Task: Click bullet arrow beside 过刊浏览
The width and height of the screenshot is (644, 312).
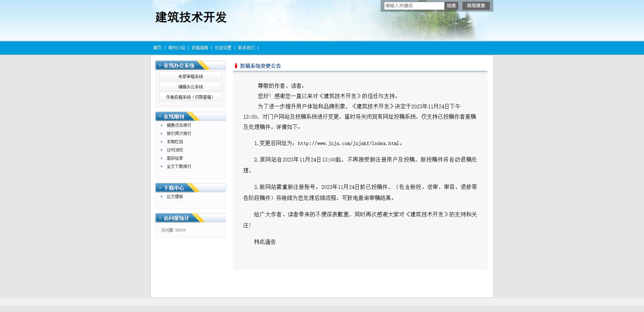Action: coord(162,150)
